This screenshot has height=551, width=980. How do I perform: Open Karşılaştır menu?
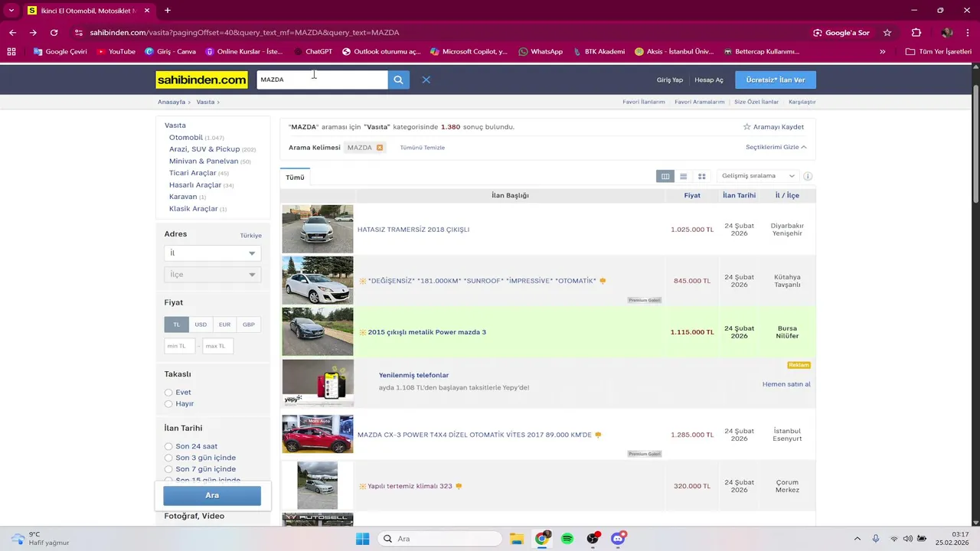click(x=802, y=102)
